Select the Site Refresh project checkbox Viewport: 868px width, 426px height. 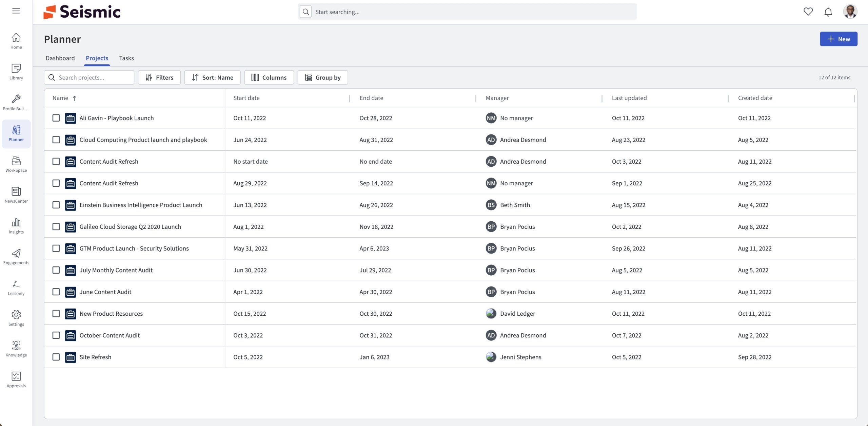[x=56, y=357]
